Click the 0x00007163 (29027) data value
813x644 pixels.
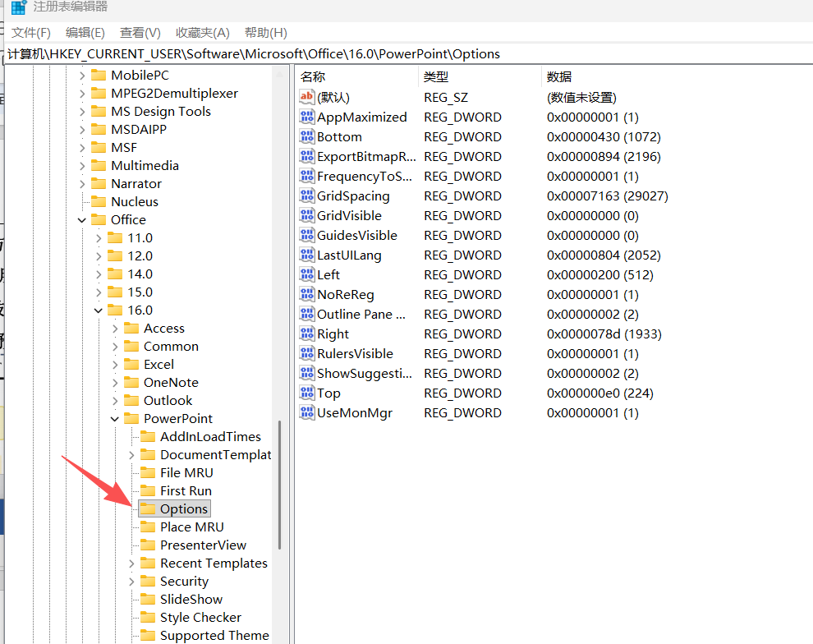607,196
